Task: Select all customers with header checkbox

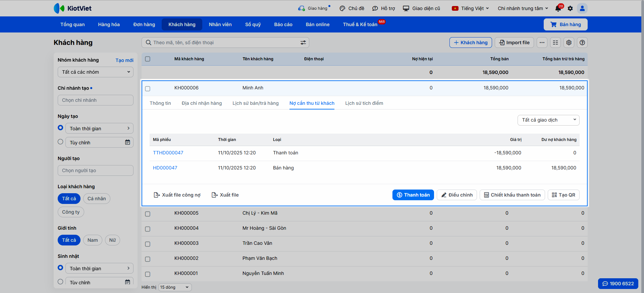Action: [x=148, y=59]
